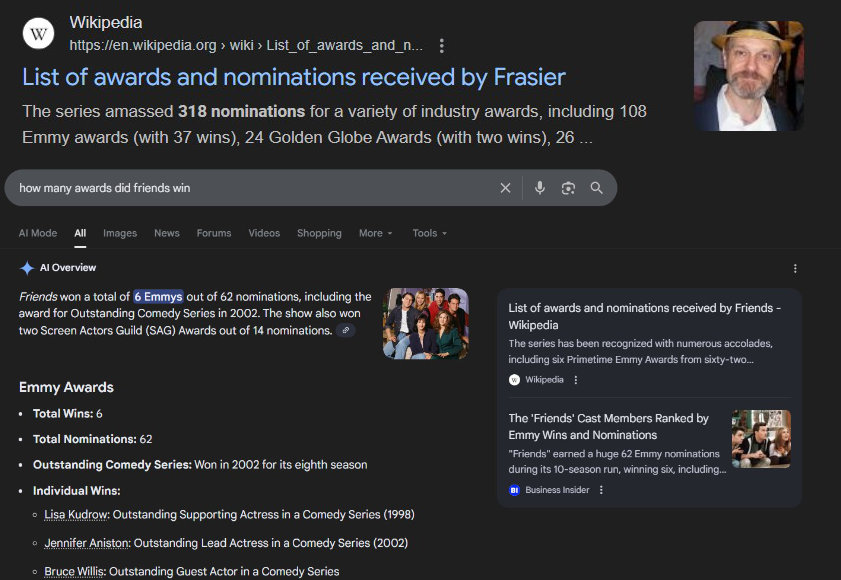This screenshot has height=580, width=841.
Task: Click the Wikipedia site name above the URL
Action: click(x=106, y=23)
